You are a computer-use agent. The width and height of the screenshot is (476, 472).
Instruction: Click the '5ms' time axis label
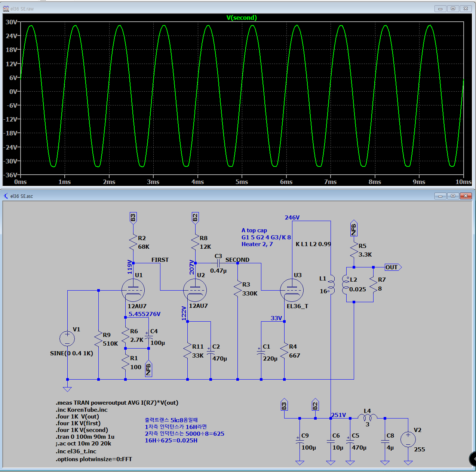click(242, 182)
